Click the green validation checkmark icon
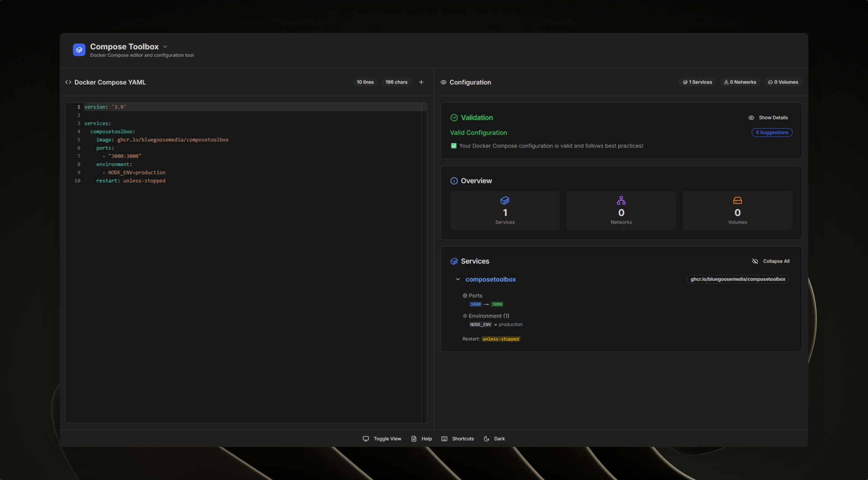 (x=454, y=118)
